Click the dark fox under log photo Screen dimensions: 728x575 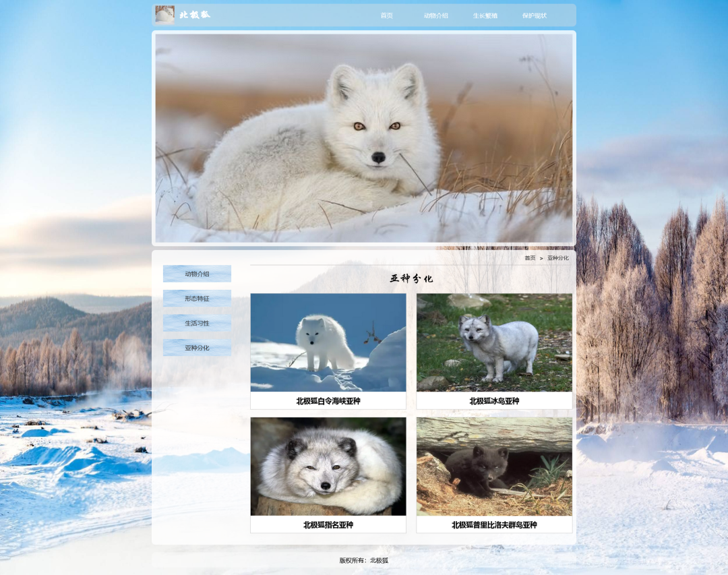[x=494, y=466]
